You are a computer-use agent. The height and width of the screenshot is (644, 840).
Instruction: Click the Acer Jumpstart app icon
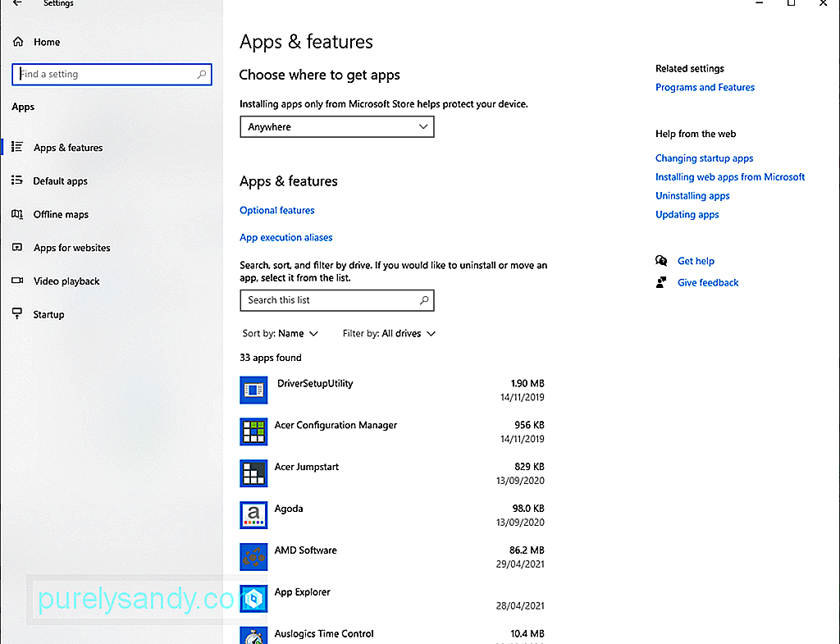click(x=253, y=473)
